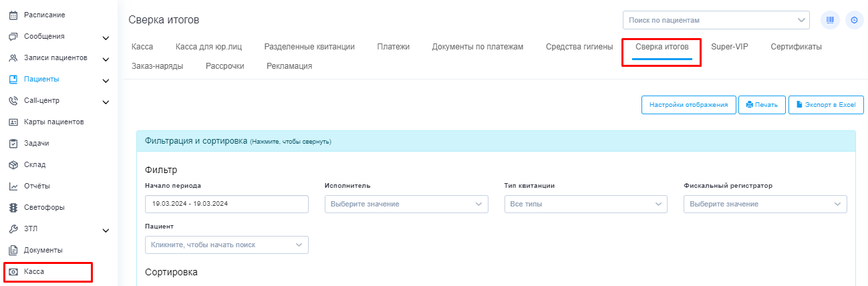868x286 pixels.
Task: Click the Начало периода date range field
Action: pyautogui.click(x=227, y=204)
